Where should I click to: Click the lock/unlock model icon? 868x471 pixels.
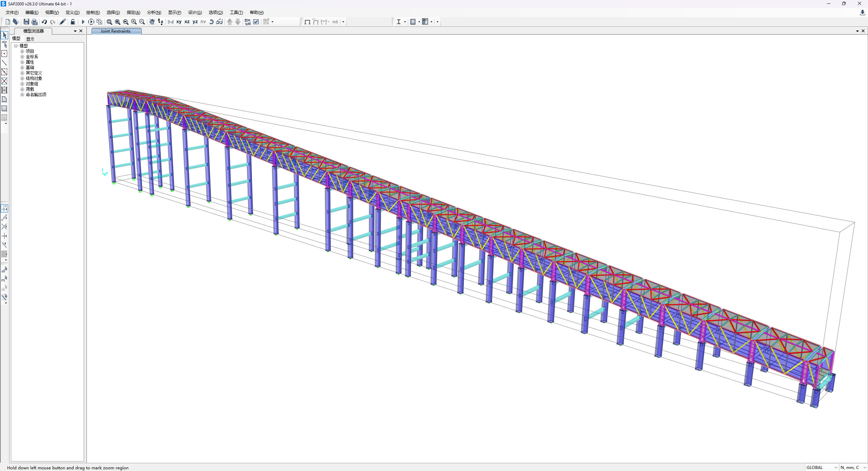(x=73, y=22)
